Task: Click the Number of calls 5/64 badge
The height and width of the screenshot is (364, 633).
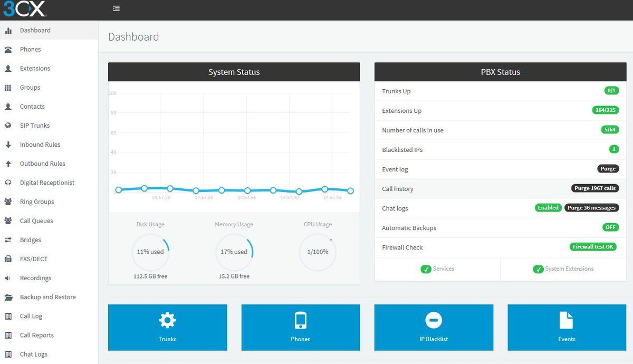Action: pyautogui.click(x=610, y=130)
